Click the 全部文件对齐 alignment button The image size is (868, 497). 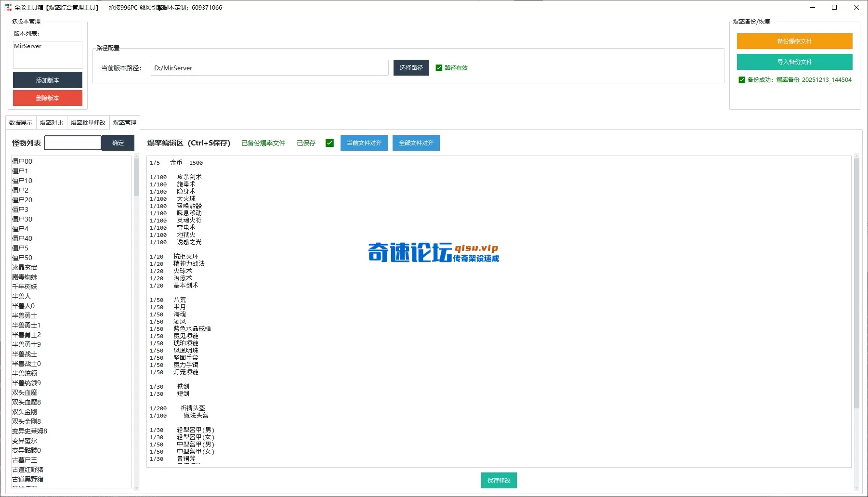416,143
